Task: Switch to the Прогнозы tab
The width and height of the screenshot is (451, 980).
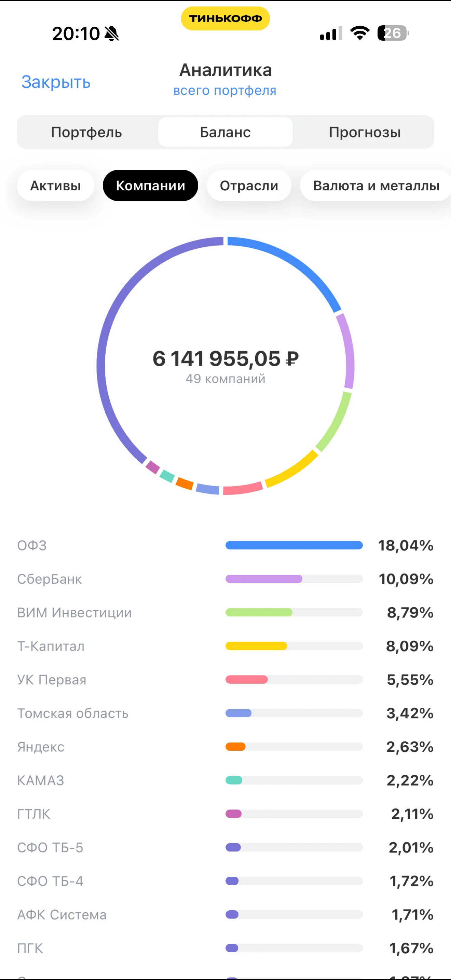Action: click(x=365, y=132)
